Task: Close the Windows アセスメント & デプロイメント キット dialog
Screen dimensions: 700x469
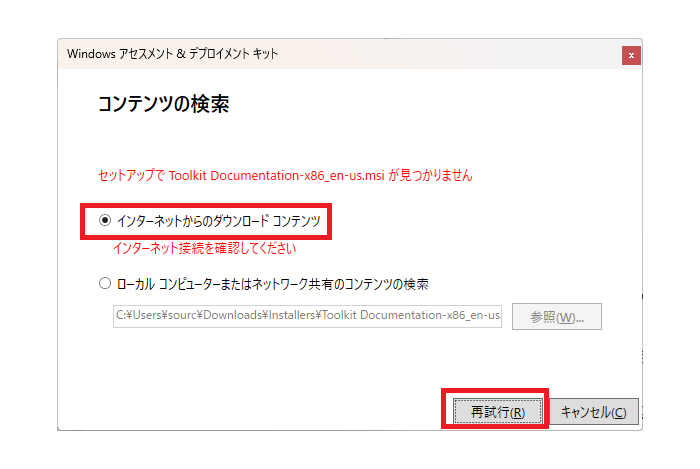Action: tap(630, 54)
